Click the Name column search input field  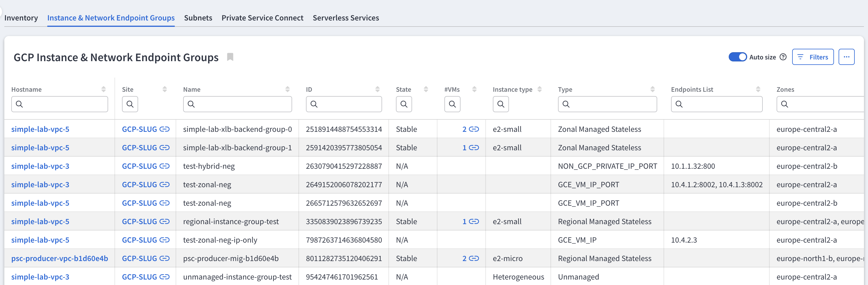coord(242,104)
